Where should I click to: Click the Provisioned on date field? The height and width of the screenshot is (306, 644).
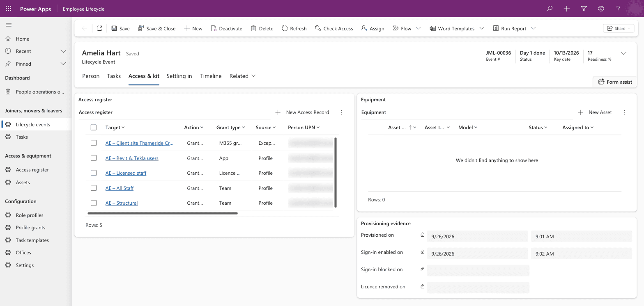click(477, 236)
